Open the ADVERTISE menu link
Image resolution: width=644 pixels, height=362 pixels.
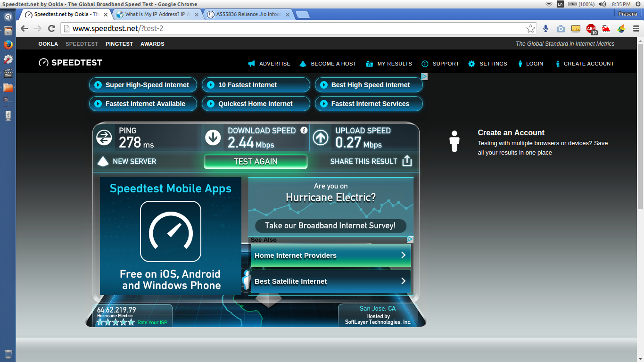coord(269,64)
